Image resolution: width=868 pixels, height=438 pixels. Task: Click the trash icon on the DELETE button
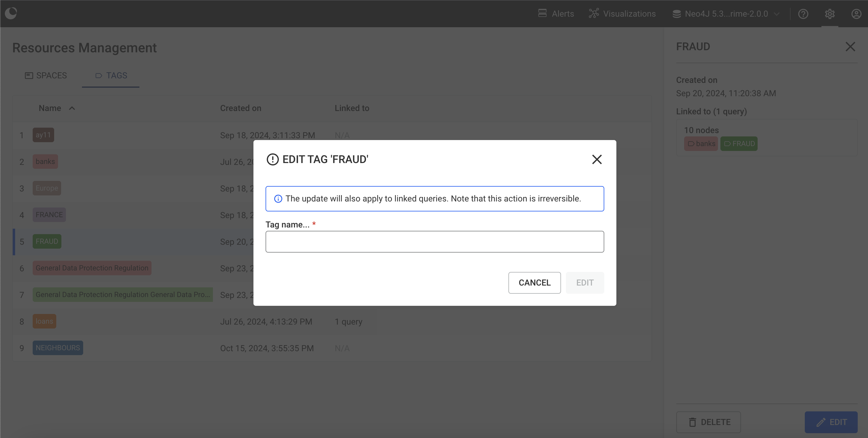tap(693, 422)
